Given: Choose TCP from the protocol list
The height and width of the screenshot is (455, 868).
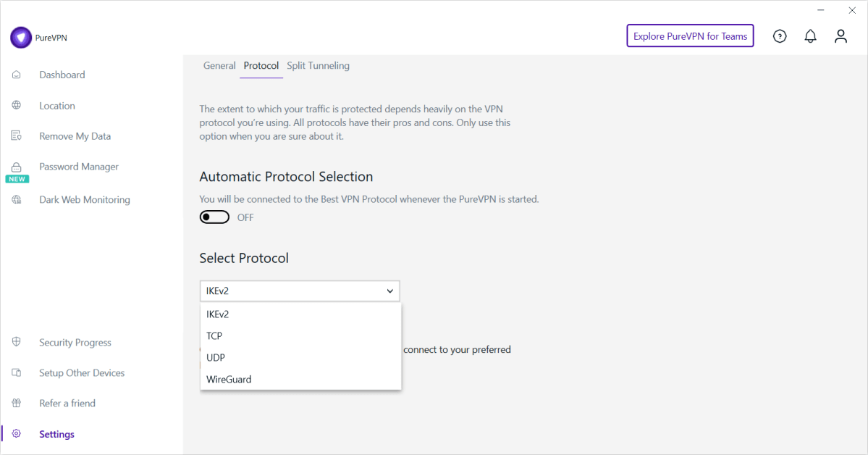Looking at the screenshot, I should 300,336.
